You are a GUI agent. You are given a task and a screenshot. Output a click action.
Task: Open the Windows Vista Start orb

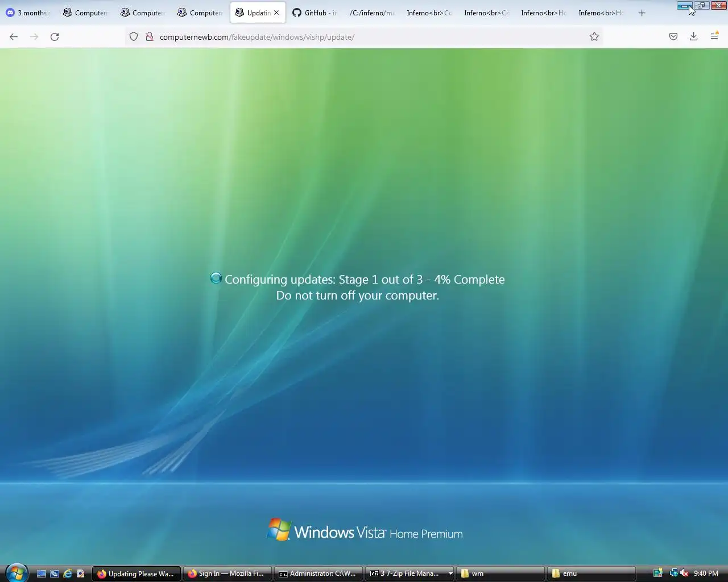click(x=16, y=573)
